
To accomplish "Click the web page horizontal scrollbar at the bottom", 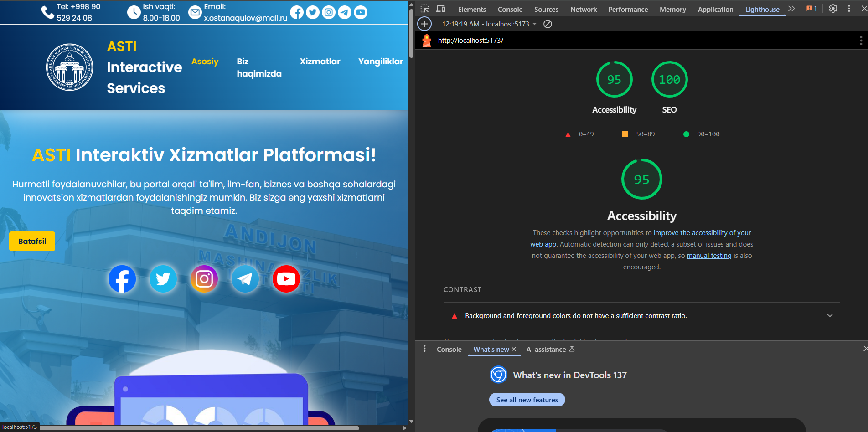I will point(200,428).
